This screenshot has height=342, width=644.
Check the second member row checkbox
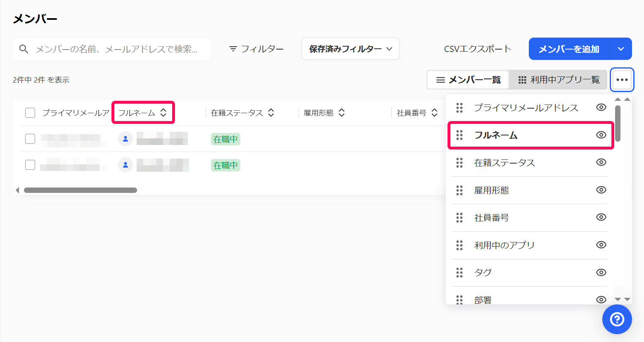click(30, 165)
